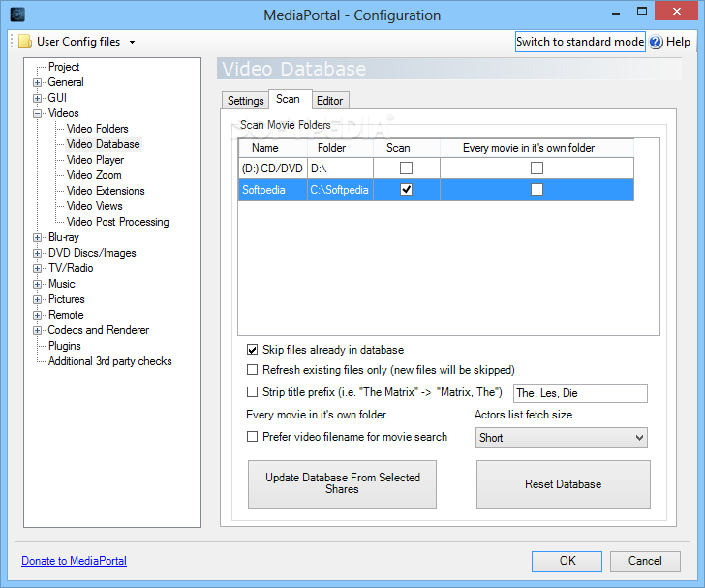The image size is (705, 588).
Task: Toggle Scan checkbox for (D:) CD/DVD row
Action: coord(406,168)
